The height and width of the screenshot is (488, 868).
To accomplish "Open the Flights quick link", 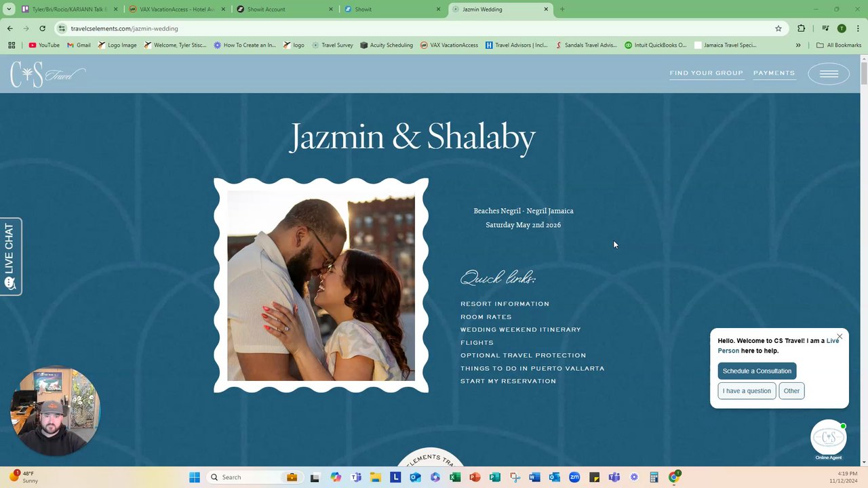I will point(477,342).
